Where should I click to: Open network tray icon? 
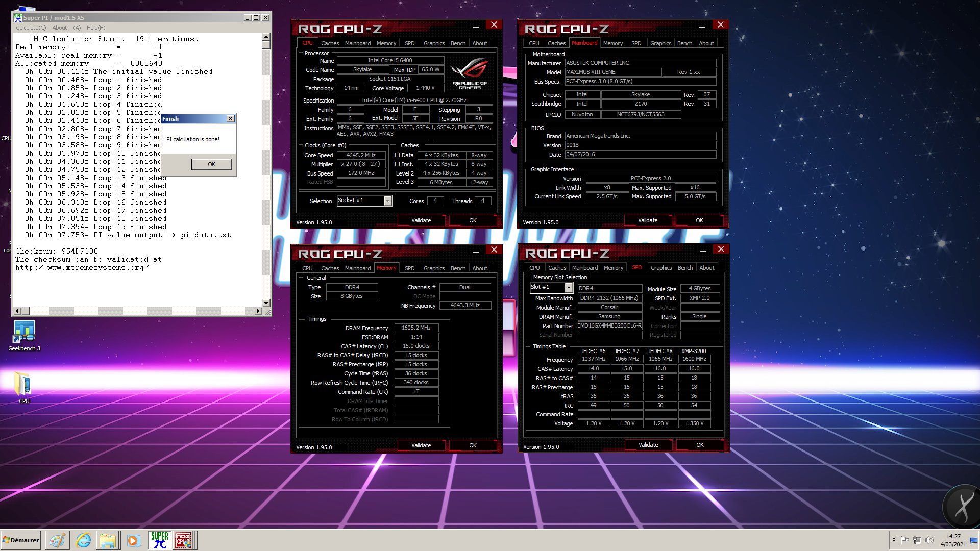point(917,540)
